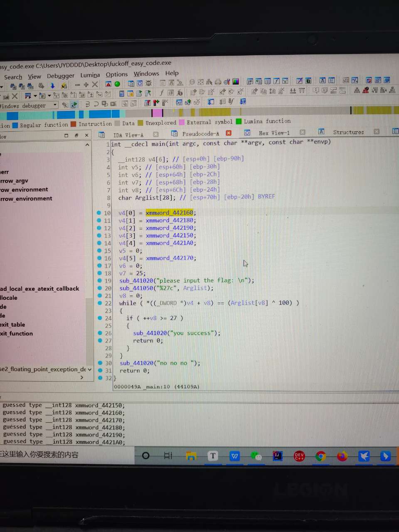Toggle breakpoint dot on code line 15

(99, 250)
